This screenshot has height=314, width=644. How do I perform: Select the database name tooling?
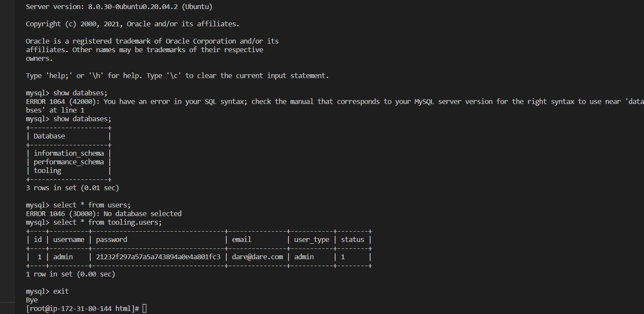47,170
